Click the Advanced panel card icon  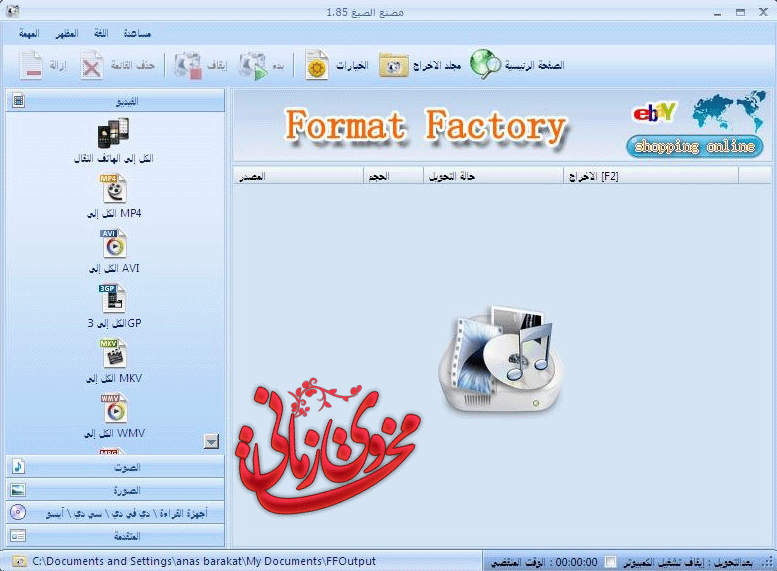point(18,536)
